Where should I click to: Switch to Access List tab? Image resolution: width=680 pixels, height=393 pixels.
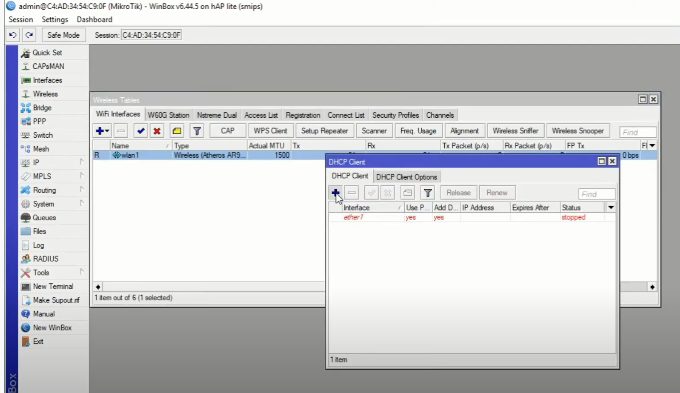click(261, 115)
